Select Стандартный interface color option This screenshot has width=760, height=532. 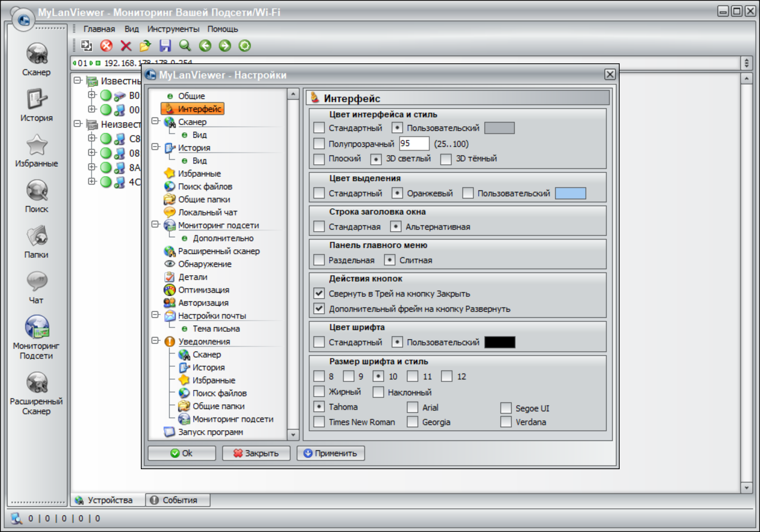(x=319, y=128)
